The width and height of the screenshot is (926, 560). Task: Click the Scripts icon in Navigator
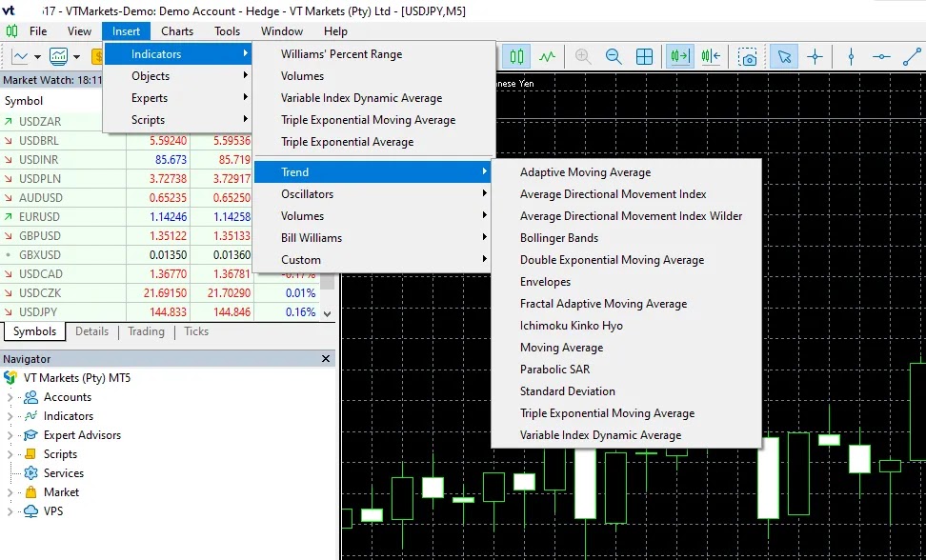point(30,453)
